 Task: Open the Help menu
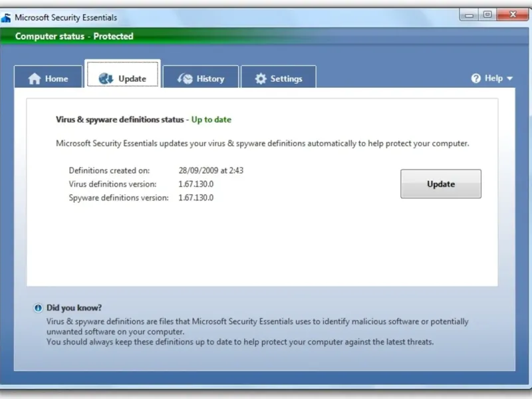pyautogui.click(x=491, y=78)
